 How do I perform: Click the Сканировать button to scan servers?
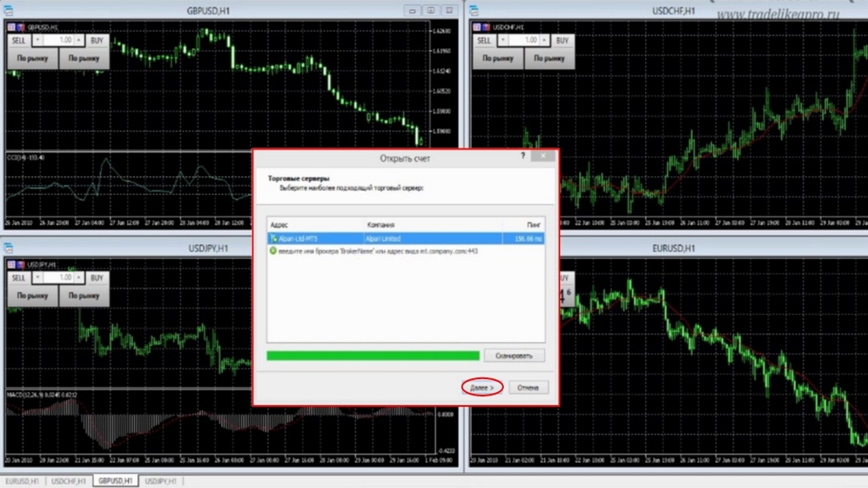513,356
